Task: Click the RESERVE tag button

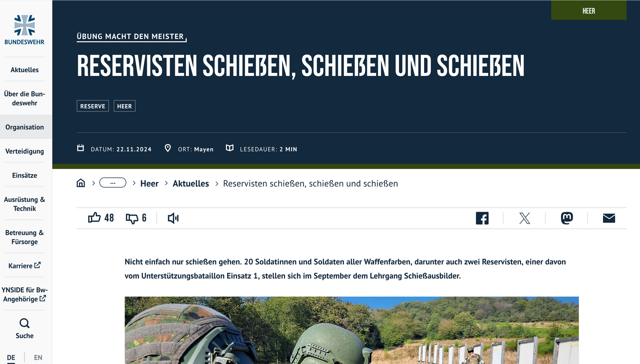Action: tap(93, 106)
